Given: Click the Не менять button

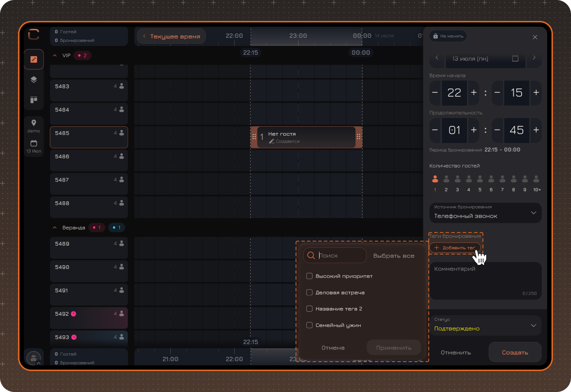Looking at the screenshot, I should (x=448, y=36).
